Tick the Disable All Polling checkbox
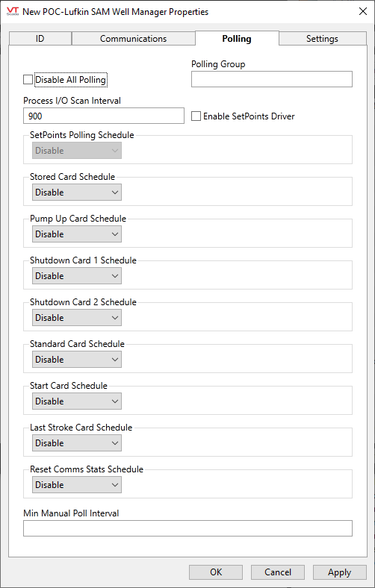 click(x=28, y=80)
